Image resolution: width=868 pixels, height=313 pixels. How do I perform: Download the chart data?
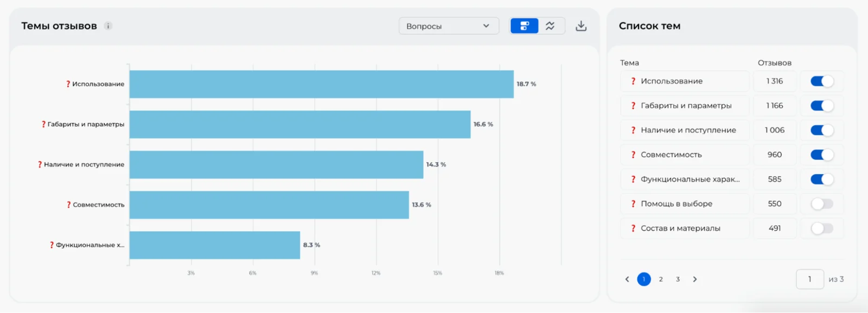coord(581,26)
